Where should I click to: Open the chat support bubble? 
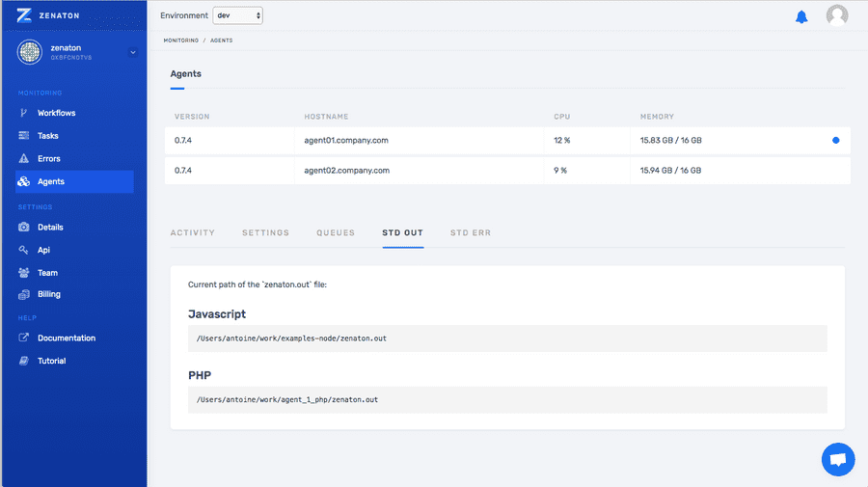coord(838,459)
